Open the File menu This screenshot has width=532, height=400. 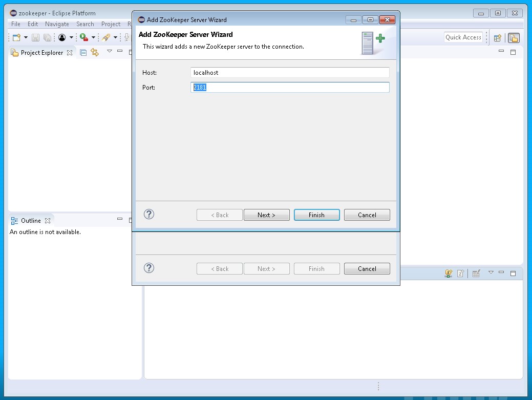(16, 24)
